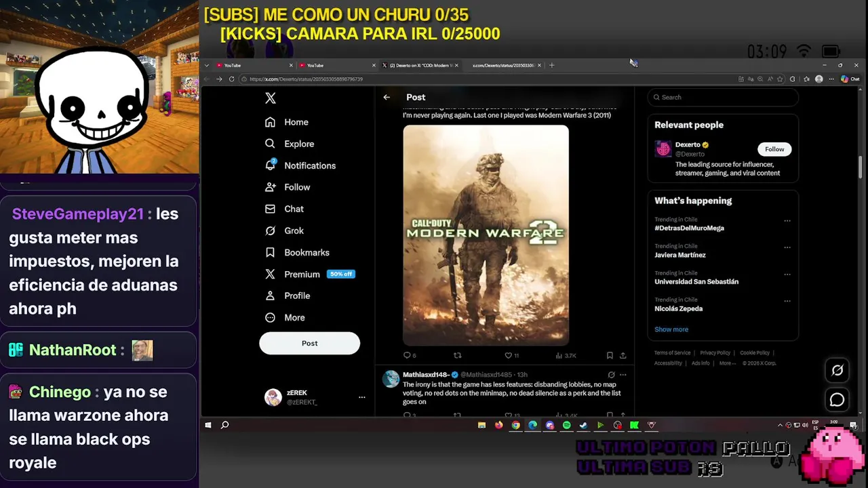
Task: Open more options on Mathiasxd148- reply
Action: (x=623, y=375)
